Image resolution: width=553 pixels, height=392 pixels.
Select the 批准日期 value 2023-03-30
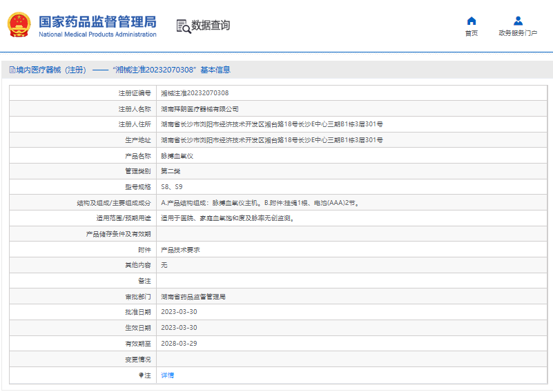coord(180,312)
